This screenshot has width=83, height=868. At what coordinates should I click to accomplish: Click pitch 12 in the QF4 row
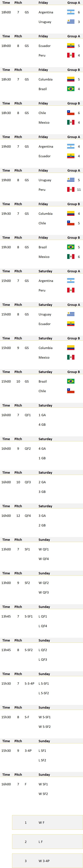pyautogui.click(x=18, y=516)
